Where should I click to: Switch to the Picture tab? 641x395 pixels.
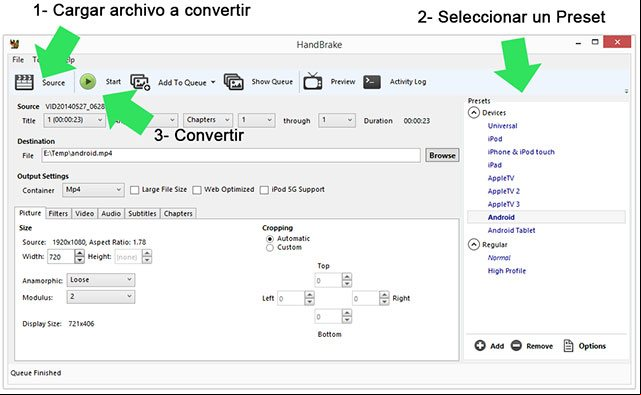click(x=30, y=213)
